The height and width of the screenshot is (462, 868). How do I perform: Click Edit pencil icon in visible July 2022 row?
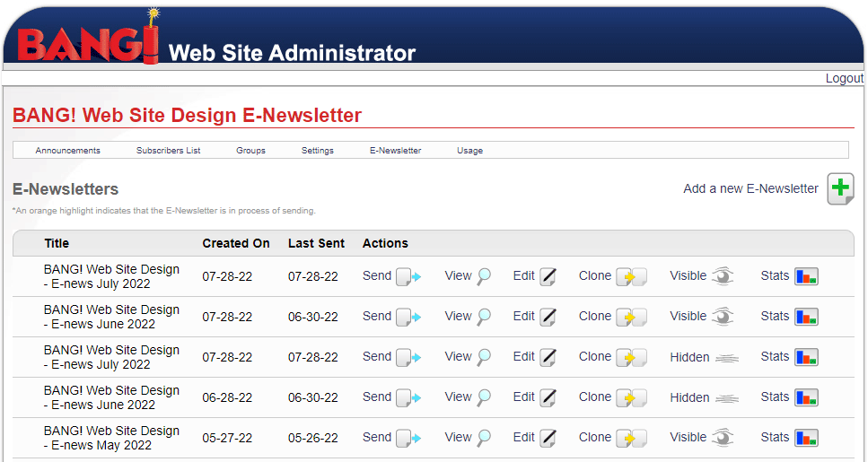548,276
